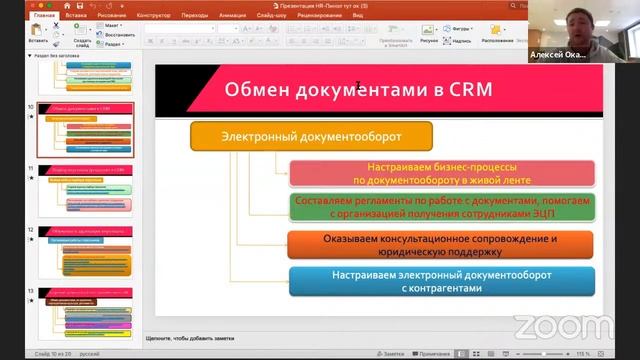Click the Расположение arrange icon
640x360 pixels.
[x=496, y=29]
